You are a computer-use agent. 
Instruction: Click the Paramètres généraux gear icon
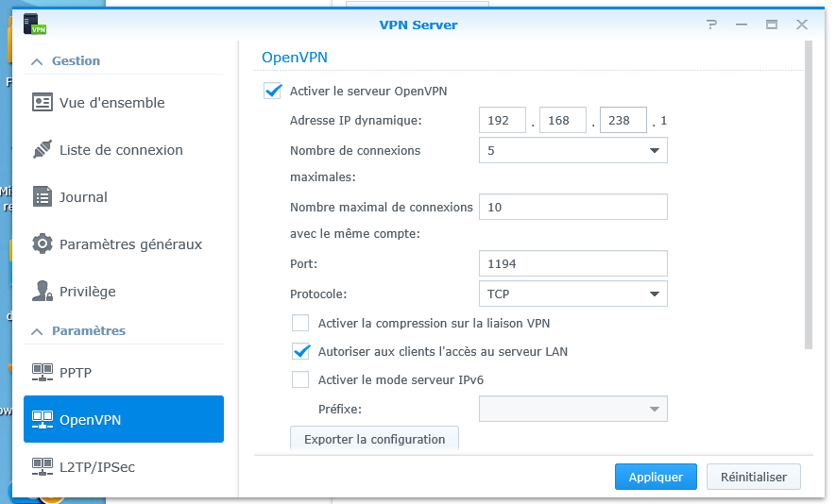click(x=43, y=244)
